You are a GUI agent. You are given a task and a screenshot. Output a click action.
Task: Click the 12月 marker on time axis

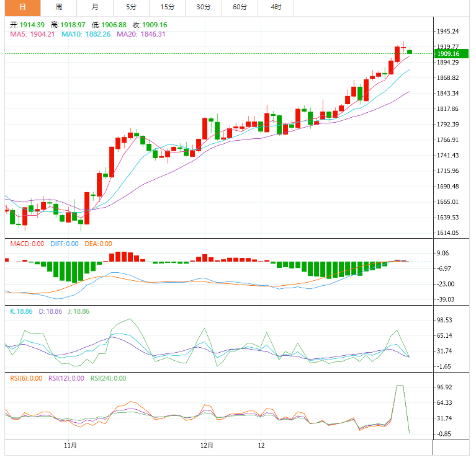pyautogui.click(x=207, y=445)
